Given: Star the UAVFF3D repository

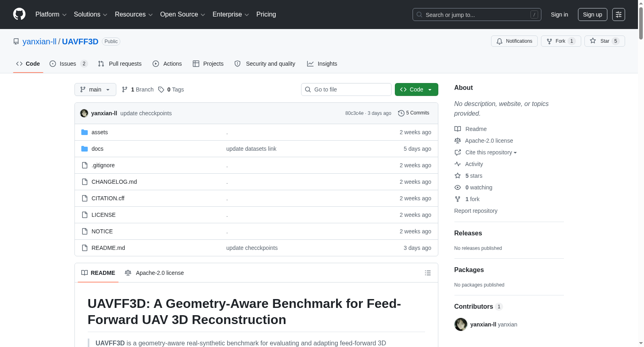Looking at the screenshot, I should [x=605, y=41].
